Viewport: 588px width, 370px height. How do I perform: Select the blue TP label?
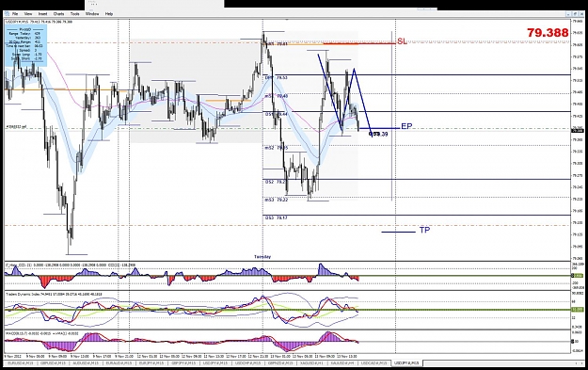coord(424,230)
